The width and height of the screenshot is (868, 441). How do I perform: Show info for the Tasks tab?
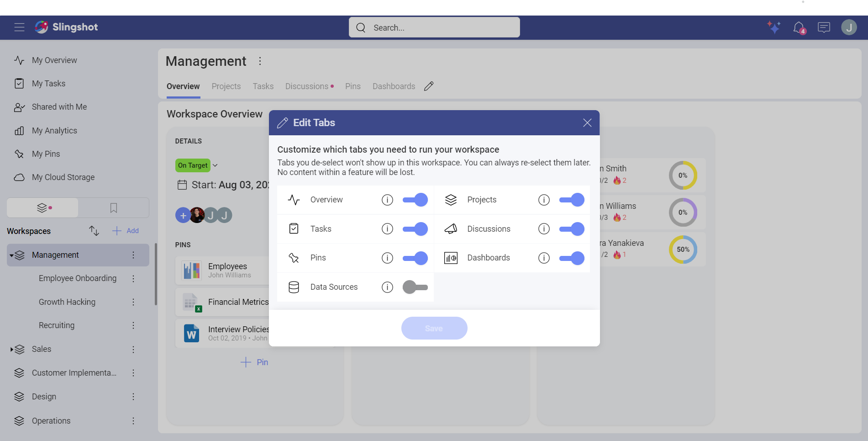[x=387, y=229]
